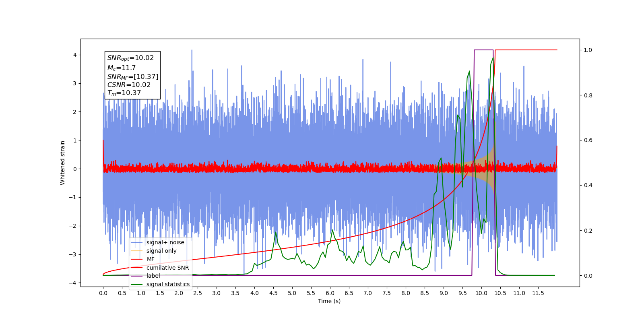Image resolution: width=644 pixels, height=322 pixels.
Task: Click the left y-axis tick label 4
Action: coord(75,55)
